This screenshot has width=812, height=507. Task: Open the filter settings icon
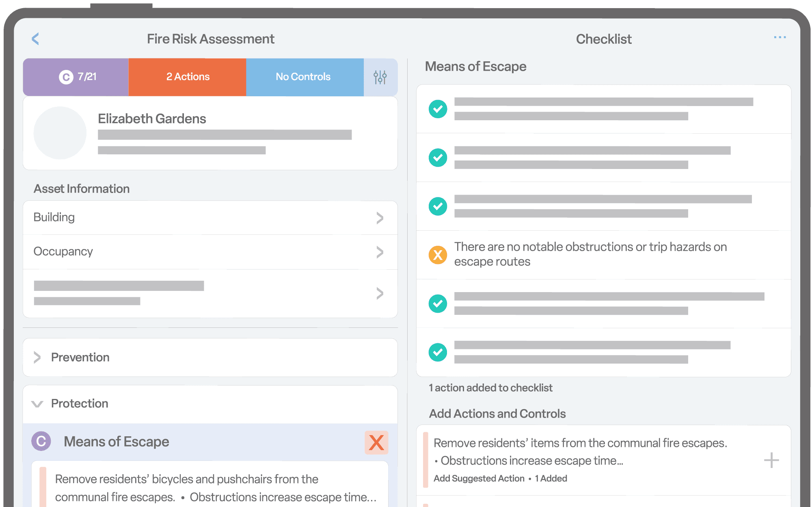(x=380, y=77)
